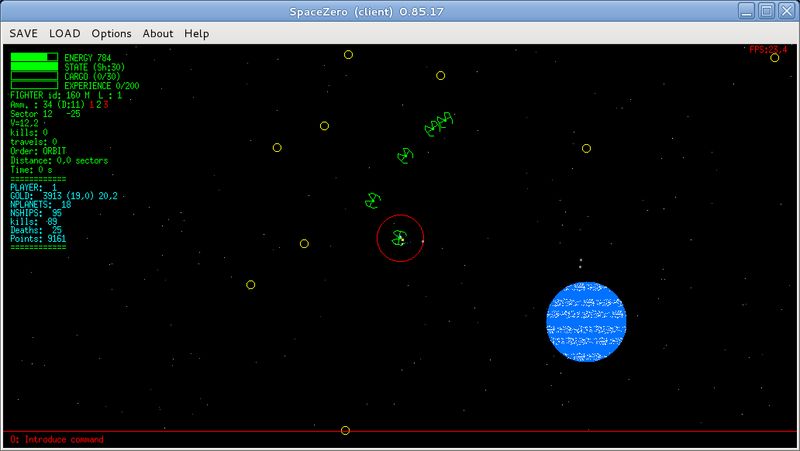Image resolution: width=800 pixels, height=451 pixels.
Task: Click the red weapon numbers '1 2 3'
Action: 98,105
